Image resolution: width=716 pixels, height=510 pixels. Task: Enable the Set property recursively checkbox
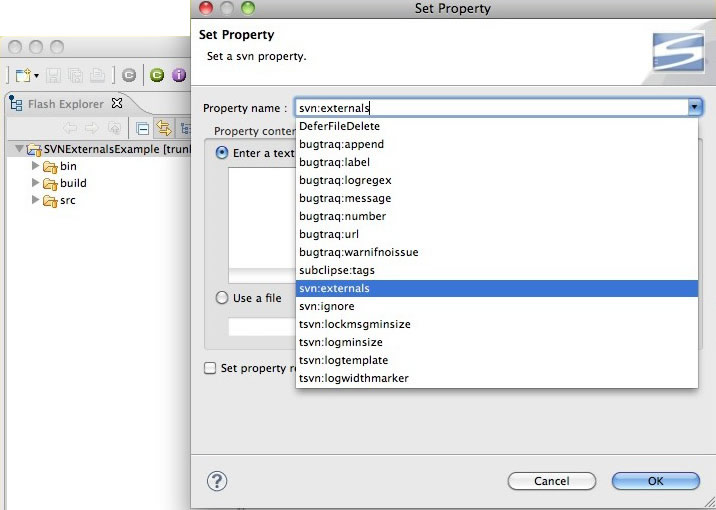pyautogui.click(x=210, y=368)
